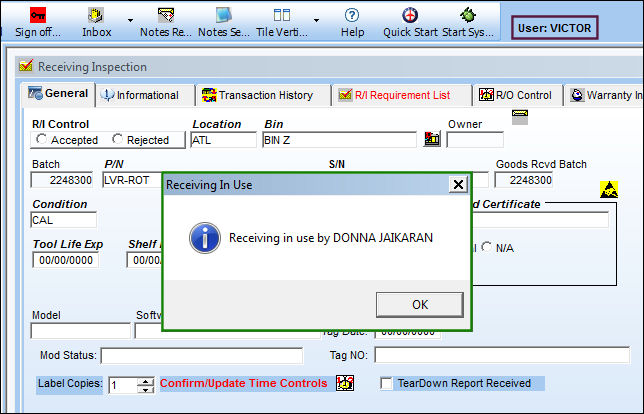This screenshot has height=414, width=644.
Task: Open the Notes Sent toolbar icon
Action: tap(224, 16)
